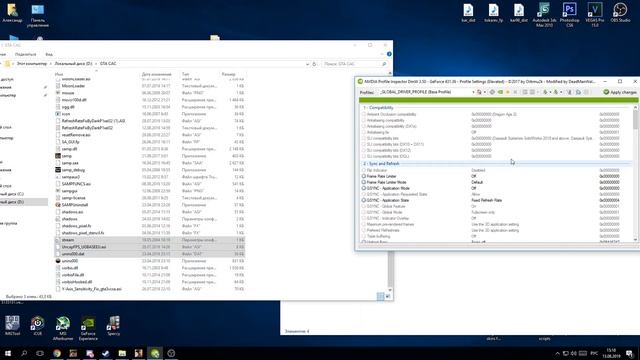Click Этот компьютер in Explorer address bar
This screenshot has width=640, height=360.
(x=32, y=64)
